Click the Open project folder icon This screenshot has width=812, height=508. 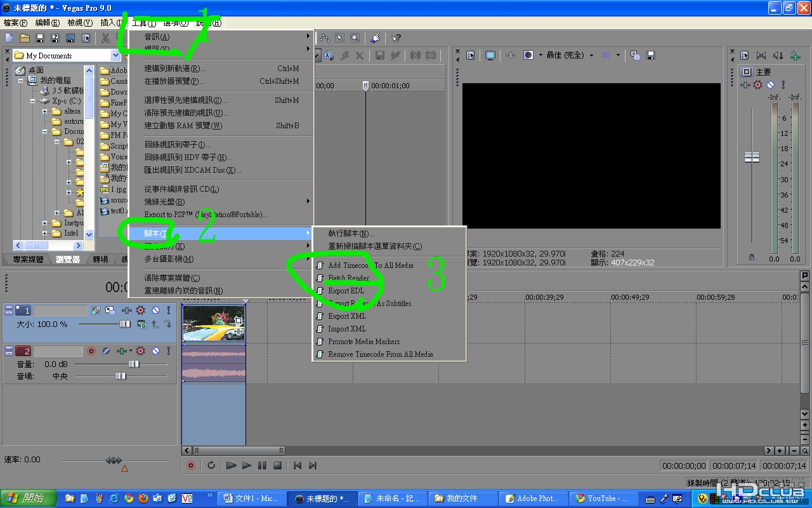click(x=24, y=39)
